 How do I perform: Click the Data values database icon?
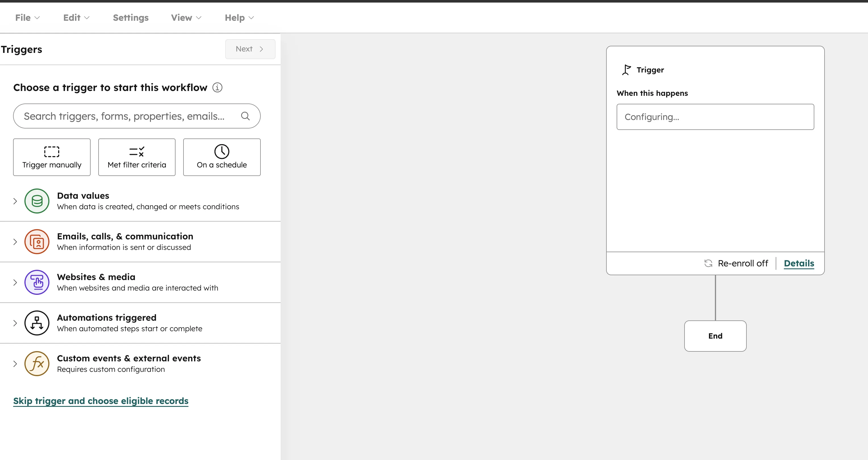click(x=37, y=201)
